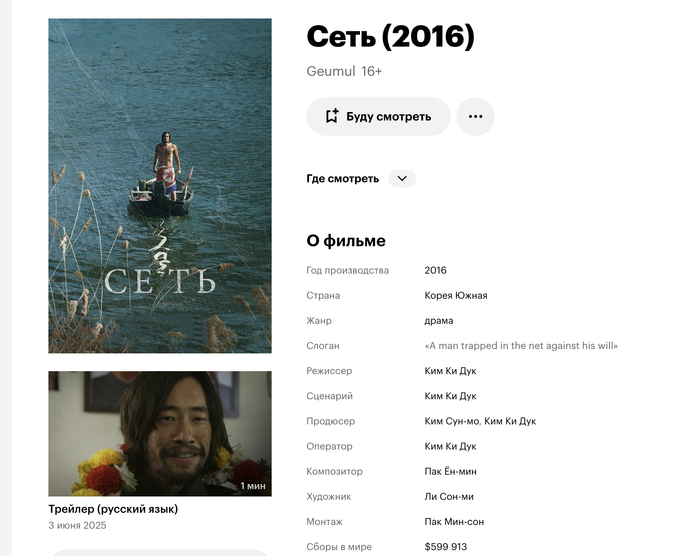Click the Где смотреть label
700x556 pixels.
tap(342, 179)
